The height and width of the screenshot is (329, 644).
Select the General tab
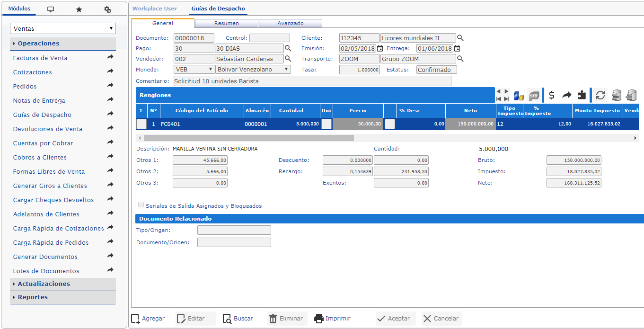(x=163, y=23)
